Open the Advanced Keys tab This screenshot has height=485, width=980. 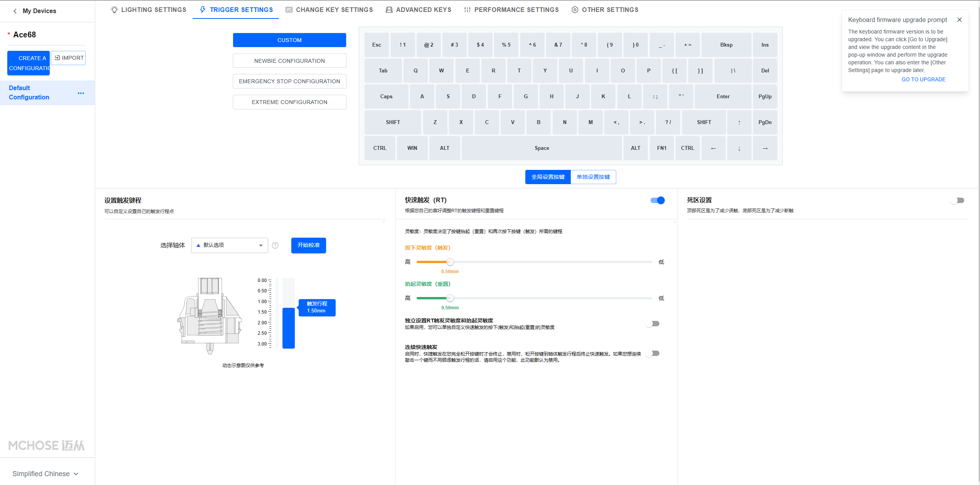click(x=419, y=10)
